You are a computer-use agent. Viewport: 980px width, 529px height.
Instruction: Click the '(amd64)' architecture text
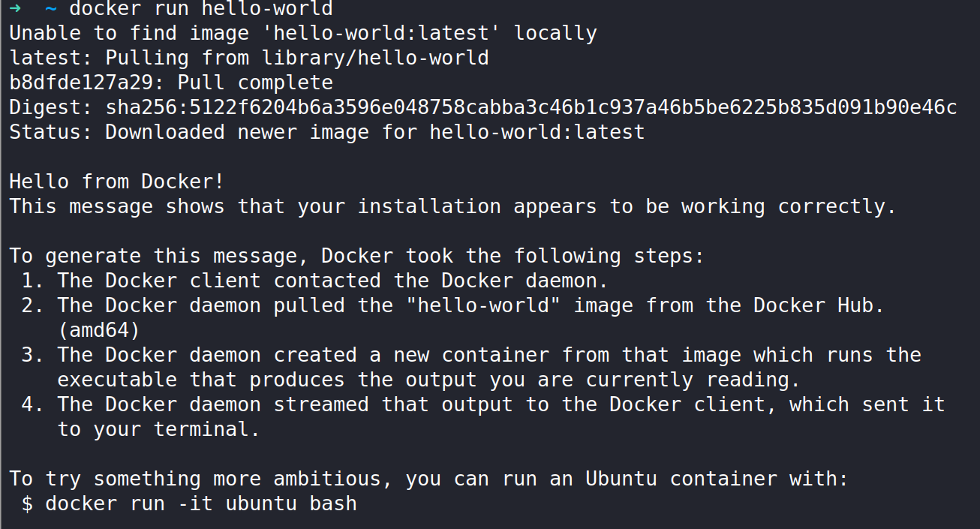point(98,331)
